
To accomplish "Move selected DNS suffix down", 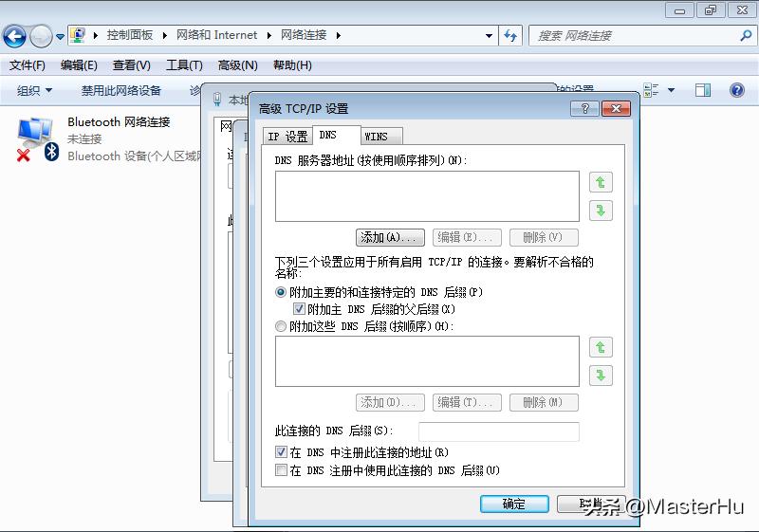I will tap(601, 376).
